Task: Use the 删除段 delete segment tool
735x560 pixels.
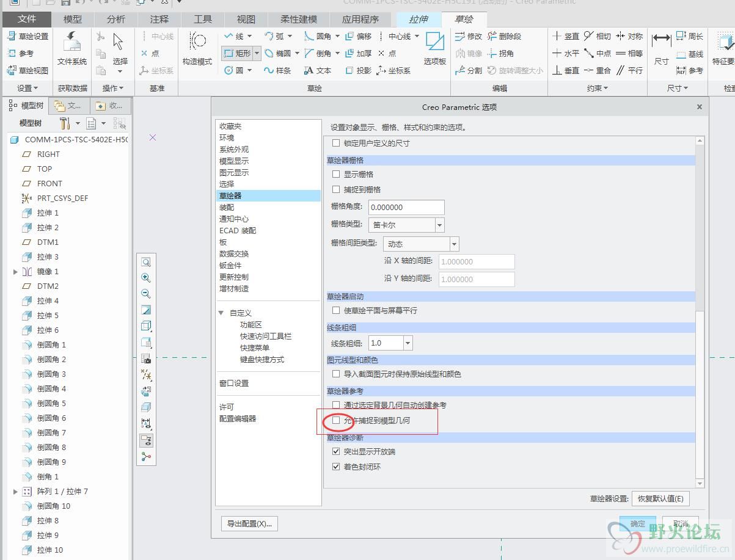Action: pyautogui.click(x=504, y=37)
